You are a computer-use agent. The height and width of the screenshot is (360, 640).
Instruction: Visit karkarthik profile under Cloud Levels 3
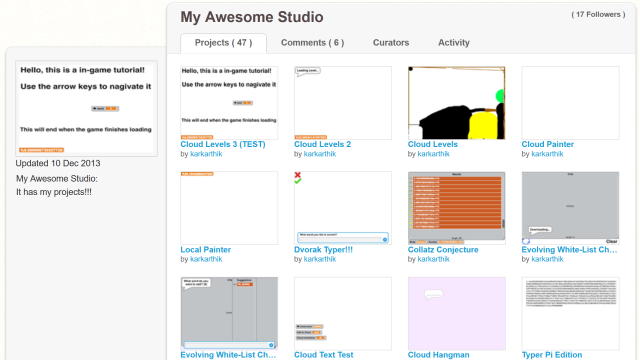point(206,154)
